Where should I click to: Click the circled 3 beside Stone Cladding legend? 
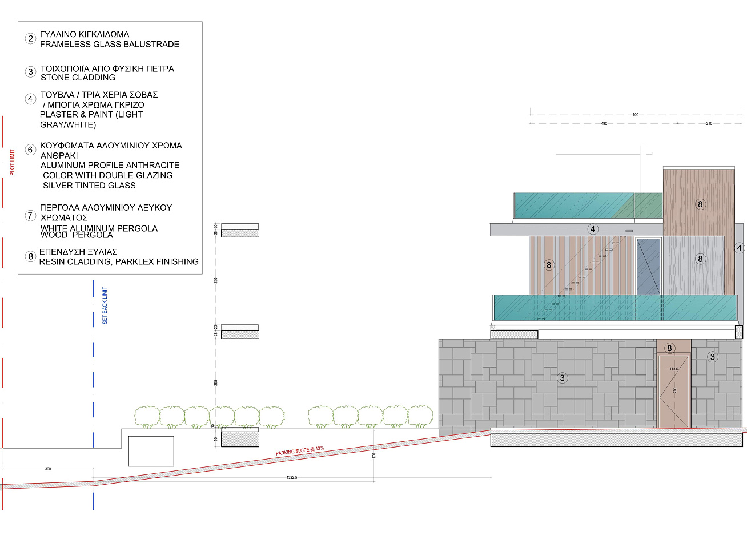pyautogui.click(x=30, y=72)
